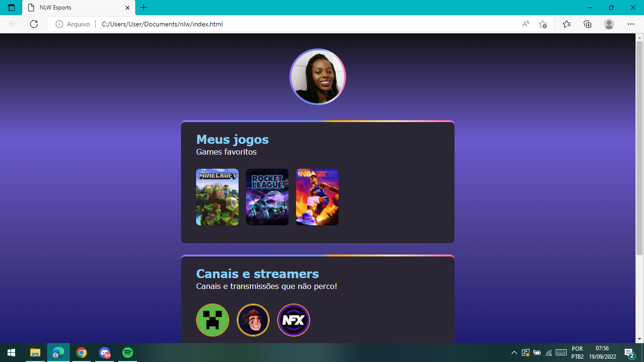Reload the page with the refresh icon
644x362 pixels.
(33, 24)
